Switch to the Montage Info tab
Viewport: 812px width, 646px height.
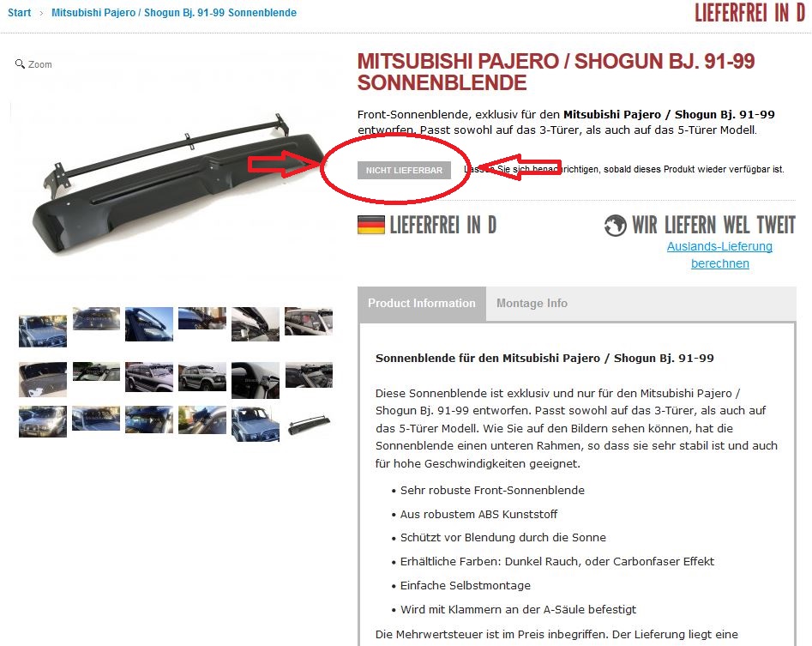click(x=532, y=303)
